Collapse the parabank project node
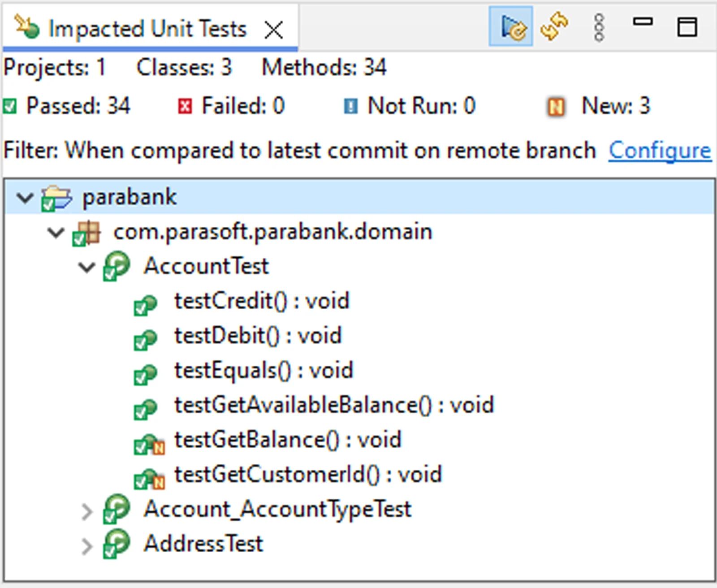 25,198
